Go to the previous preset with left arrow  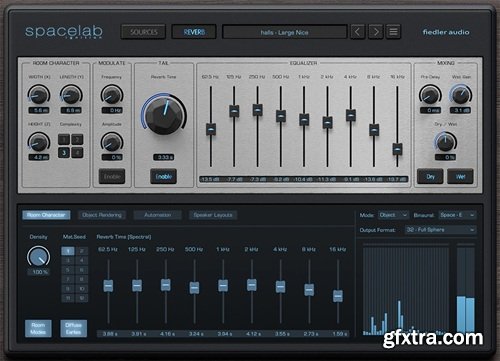coord(358,32)
